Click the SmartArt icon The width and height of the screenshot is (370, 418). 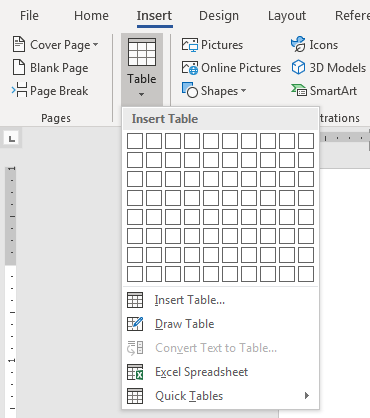[x=298, y=90]
